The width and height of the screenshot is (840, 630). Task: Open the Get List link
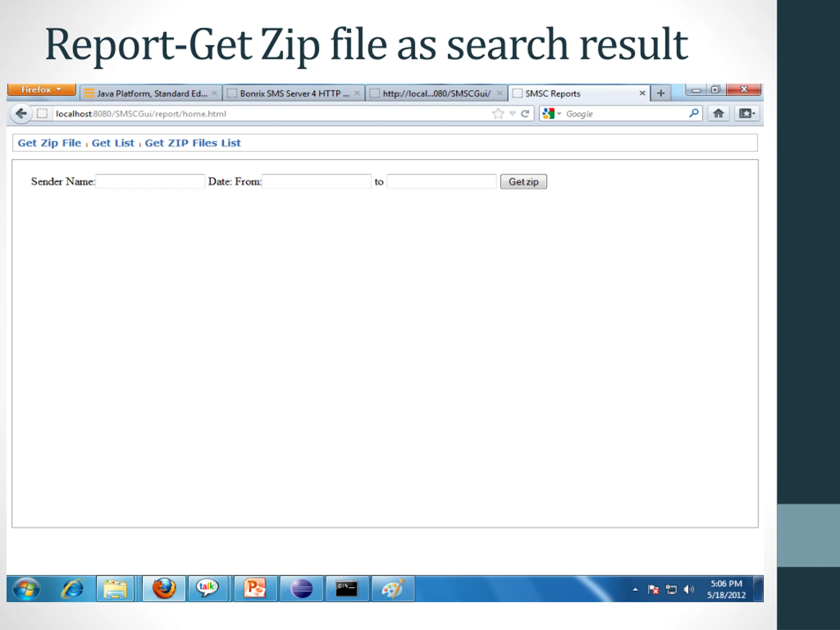tap(113, 143)
